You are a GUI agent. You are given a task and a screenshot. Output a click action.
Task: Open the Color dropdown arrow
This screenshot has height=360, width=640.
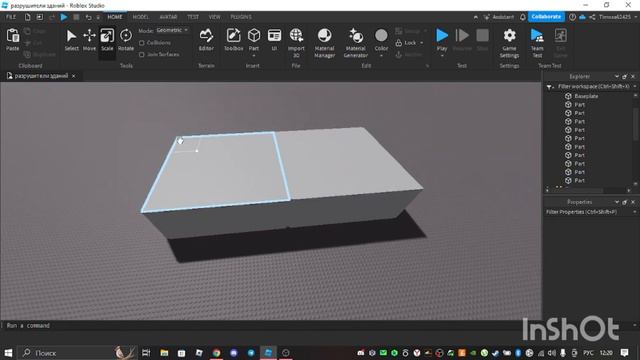[381, 56]
